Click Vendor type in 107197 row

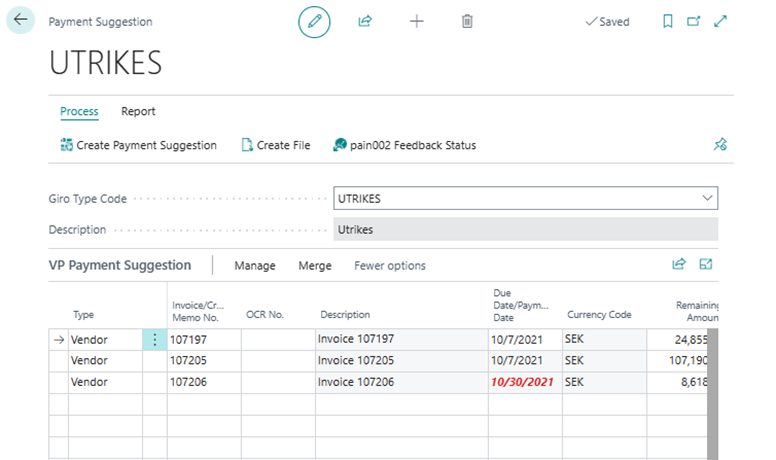click(x=105, y=340)
